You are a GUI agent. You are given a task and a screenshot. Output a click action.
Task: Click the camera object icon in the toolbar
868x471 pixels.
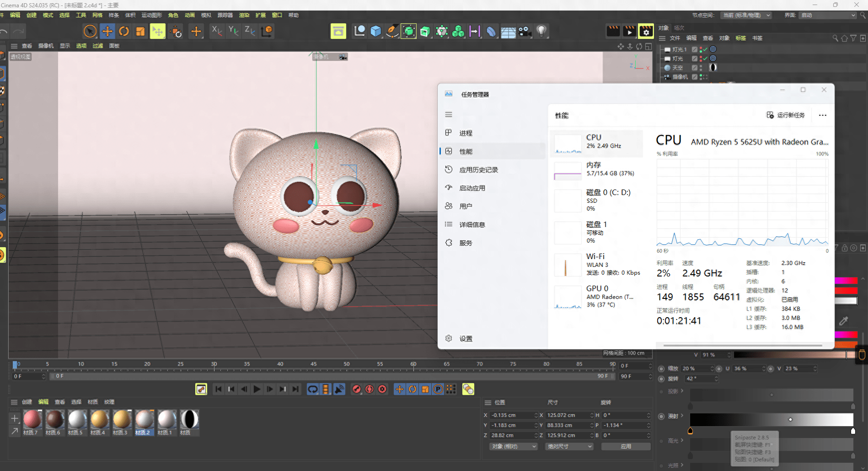click(525, 31)
